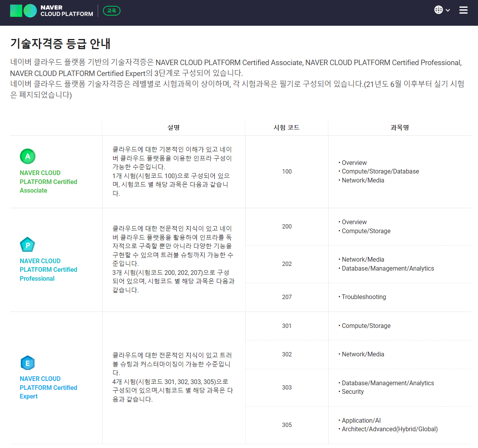Click the 과목명 column header
The image size is (478, 448).
400,127
